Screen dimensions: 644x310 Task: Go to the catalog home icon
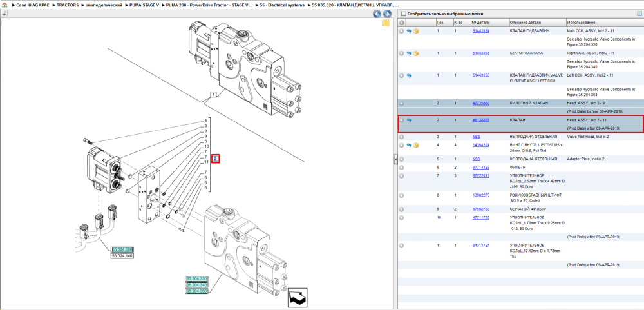point(4,5)
